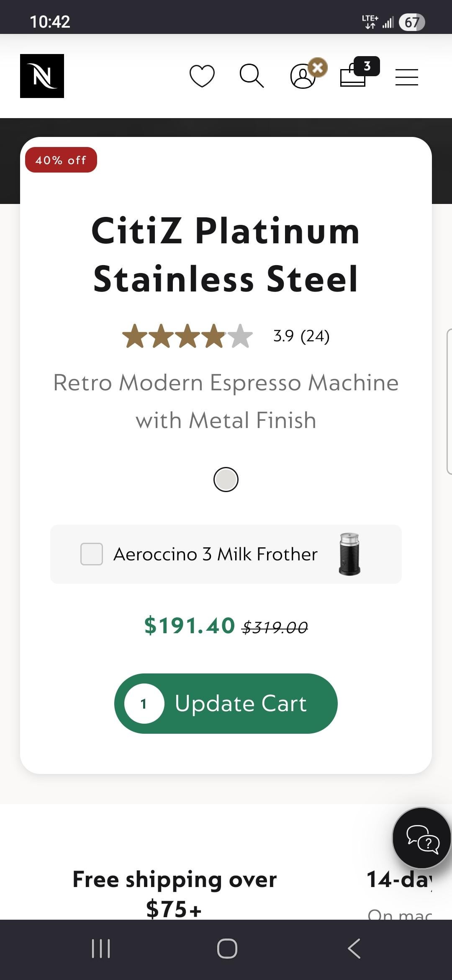Open the hamburger navigation menu
This screenshot has height=980, width=452.
coord(406,77)
